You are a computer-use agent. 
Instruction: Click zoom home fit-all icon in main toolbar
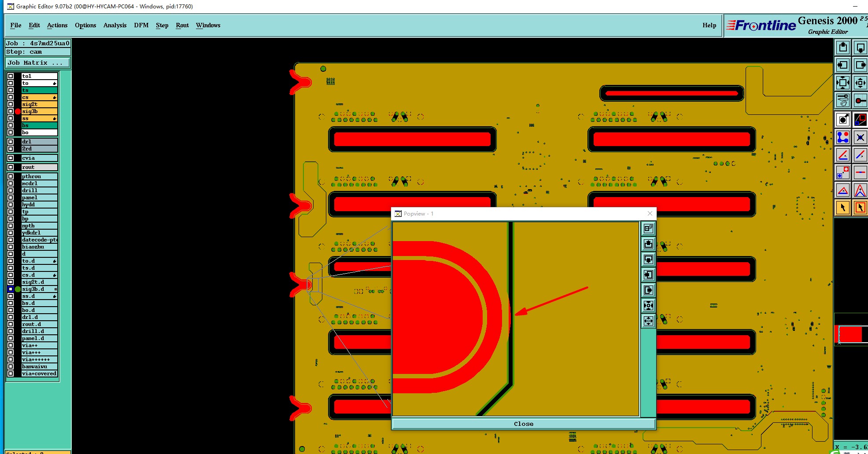[x=843, y=82]
